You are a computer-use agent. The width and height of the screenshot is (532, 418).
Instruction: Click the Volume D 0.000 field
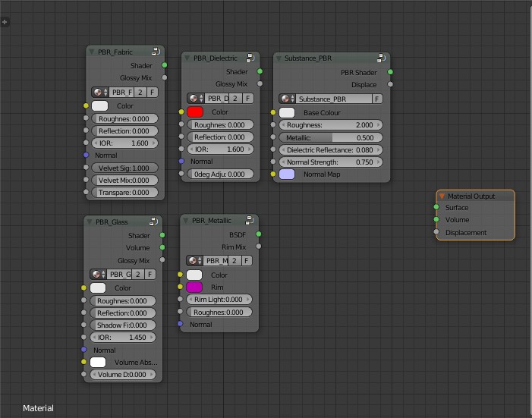tap(123, 375)
